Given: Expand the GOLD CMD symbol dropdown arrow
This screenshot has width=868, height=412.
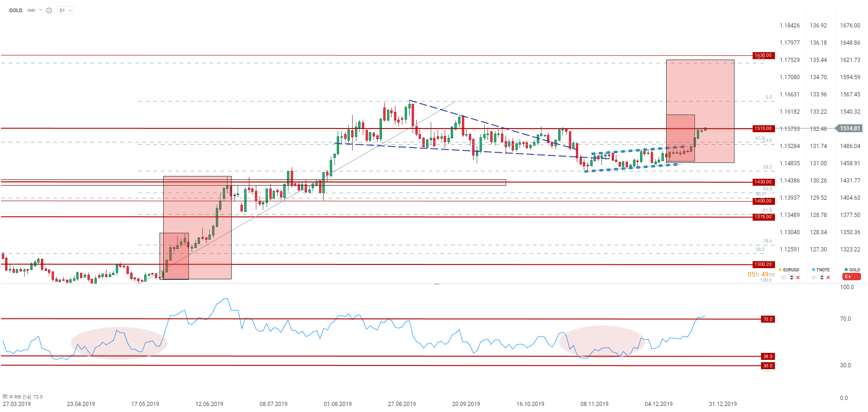Looking at the screenshot, I should 40,10.
